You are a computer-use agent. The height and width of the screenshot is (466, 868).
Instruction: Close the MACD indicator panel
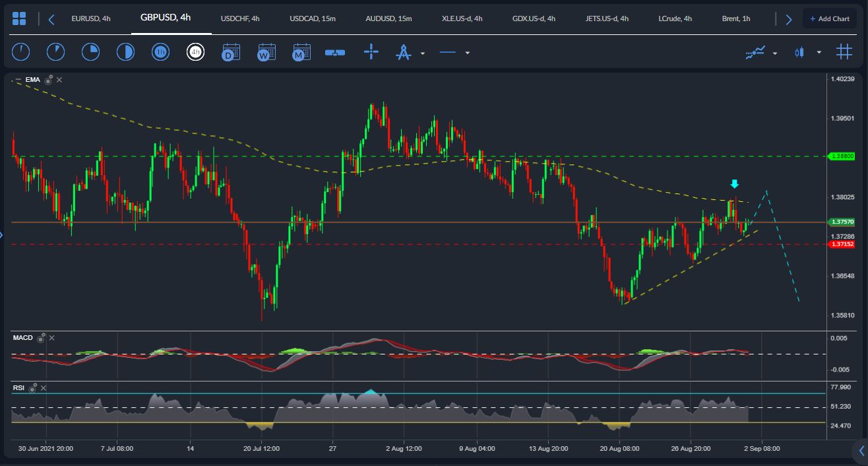(x=52, y=338)
